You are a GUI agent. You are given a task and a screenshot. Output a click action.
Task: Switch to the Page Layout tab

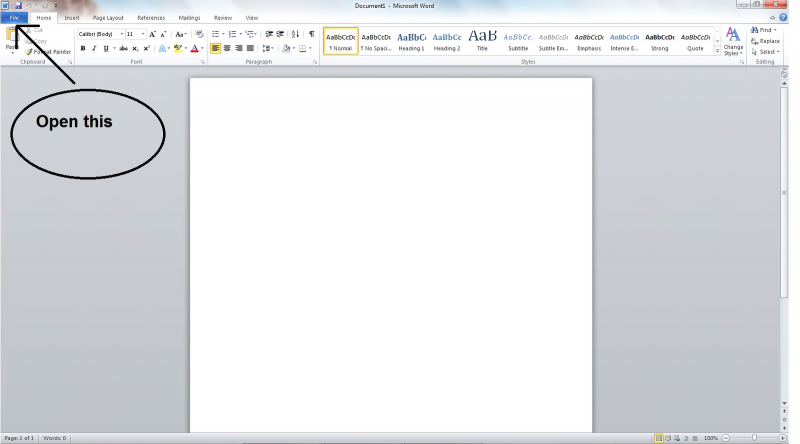[108, 18]
